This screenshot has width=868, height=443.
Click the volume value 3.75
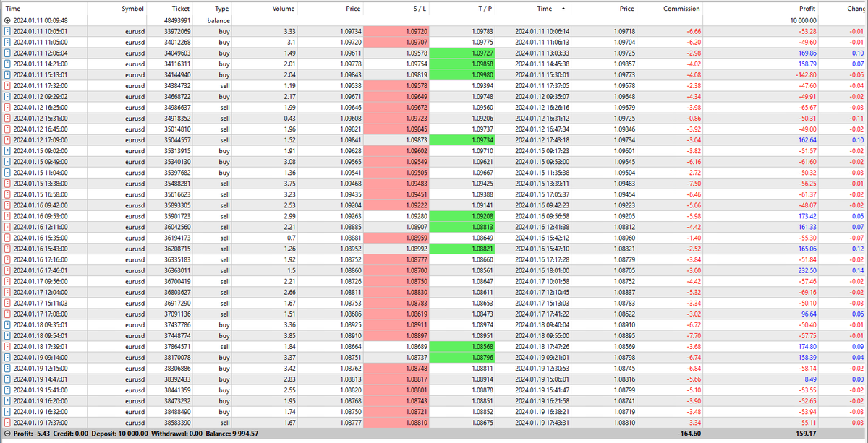coord(289,184)
